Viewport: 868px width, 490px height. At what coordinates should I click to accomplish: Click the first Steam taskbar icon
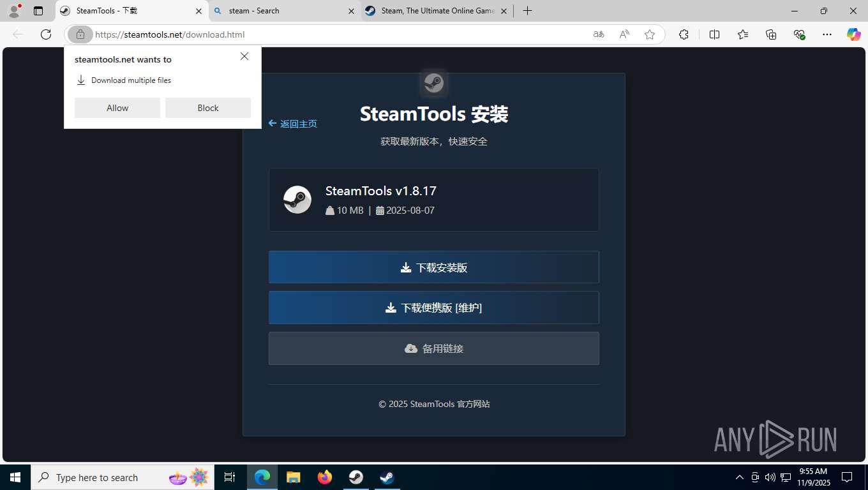356,477
